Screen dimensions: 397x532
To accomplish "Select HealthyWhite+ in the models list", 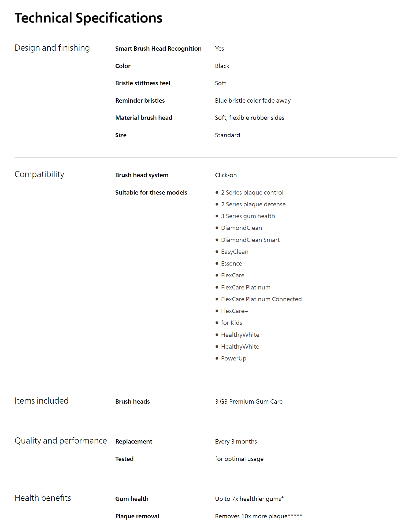I will pyautogui.click(x=242, y=347).
